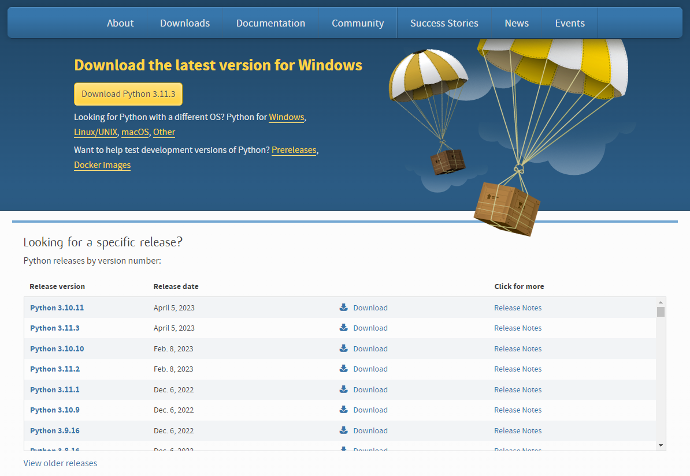Follow the macOS link
This screenshot has width=690, height=476.
point(135,132)
